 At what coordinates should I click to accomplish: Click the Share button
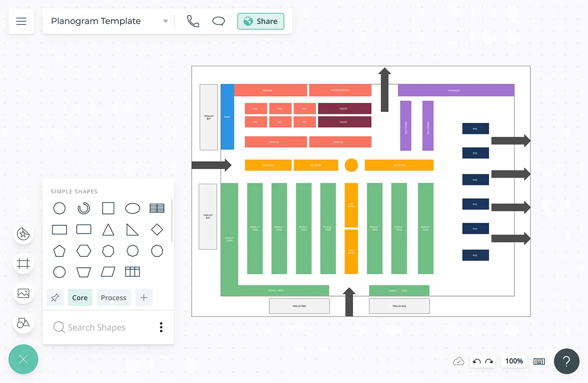coord(261,21)
